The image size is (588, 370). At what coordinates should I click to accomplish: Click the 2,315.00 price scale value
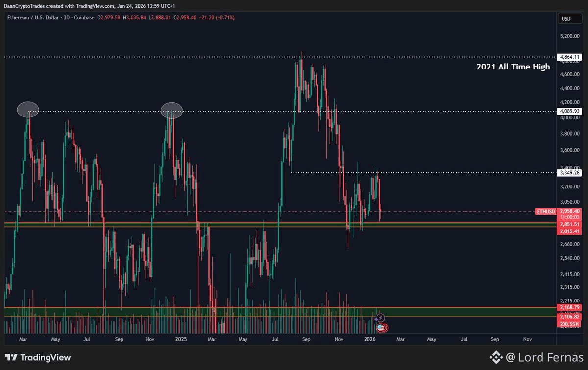(x=569, y=287)
